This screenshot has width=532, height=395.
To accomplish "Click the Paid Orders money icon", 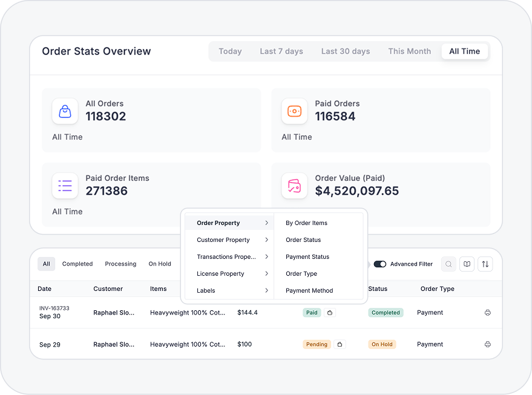I will pyautogui.click(x=294, y=111).
